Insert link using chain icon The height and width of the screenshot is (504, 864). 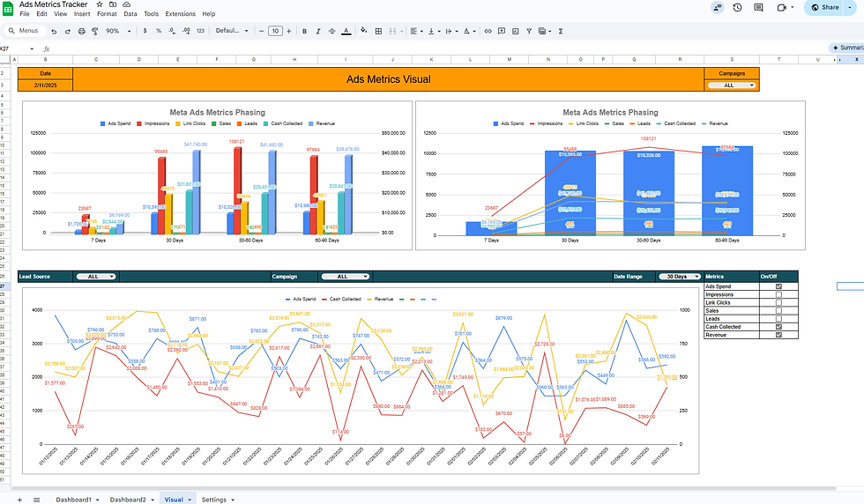[x=488, y=32]
